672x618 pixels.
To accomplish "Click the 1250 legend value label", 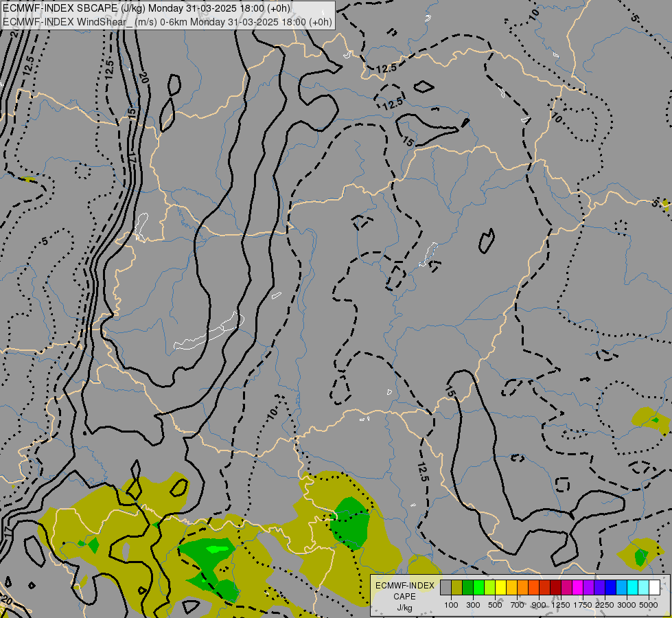I will click(x=561, y=605).
